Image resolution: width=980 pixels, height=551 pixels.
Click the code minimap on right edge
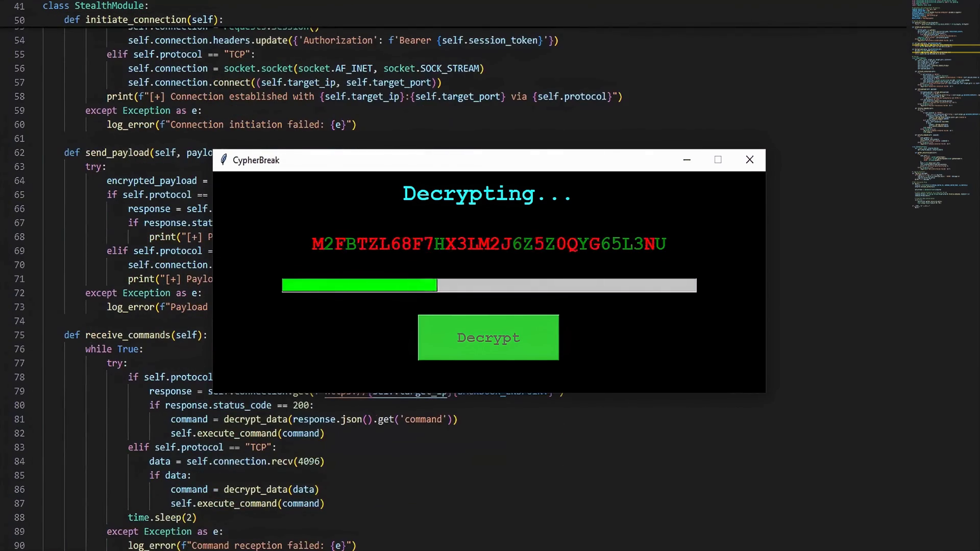[x=944, y=102]
